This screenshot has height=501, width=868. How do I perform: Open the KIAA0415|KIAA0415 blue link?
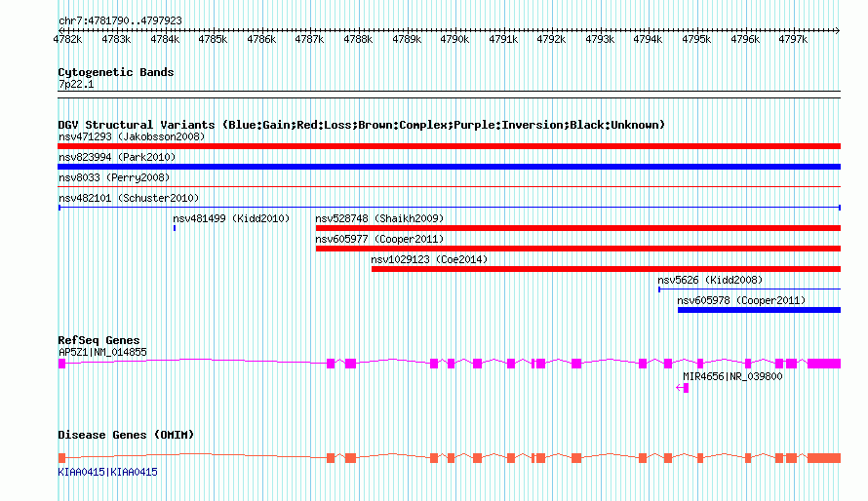tap(107, 472)
